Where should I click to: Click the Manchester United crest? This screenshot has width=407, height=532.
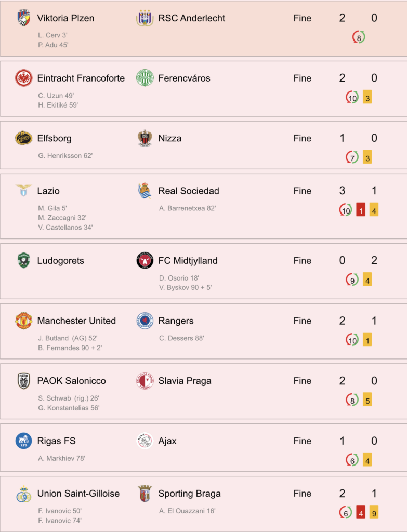(x=24, y=321)
